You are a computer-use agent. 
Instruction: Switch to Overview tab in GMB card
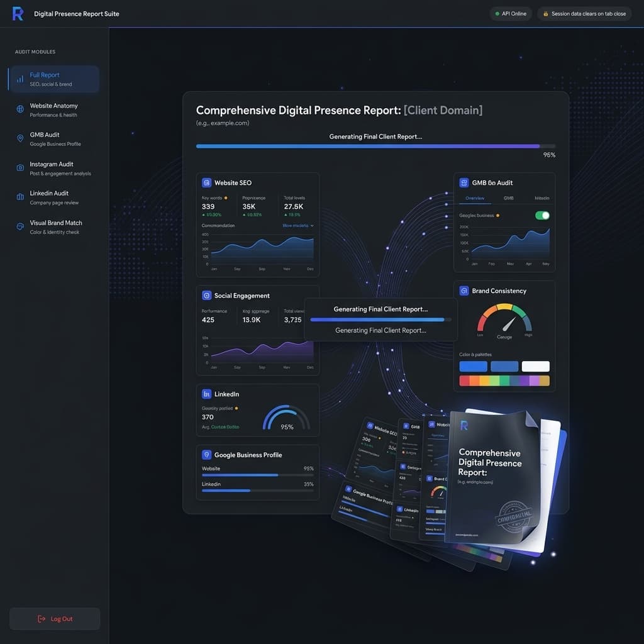pyautogui.click(x=475, y=198)
